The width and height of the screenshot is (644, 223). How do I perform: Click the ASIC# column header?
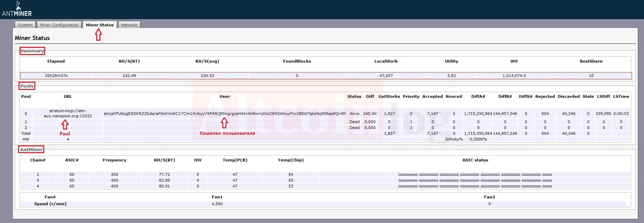(72, 160)
